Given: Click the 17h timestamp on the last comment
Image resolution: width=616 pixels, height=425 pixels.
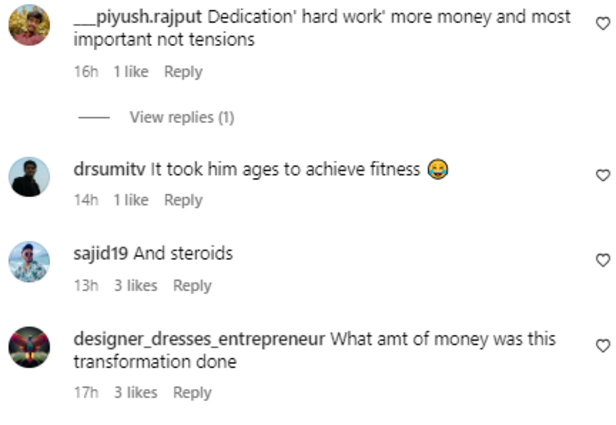Looking at the screenshot, I should [x=86, y=393].
